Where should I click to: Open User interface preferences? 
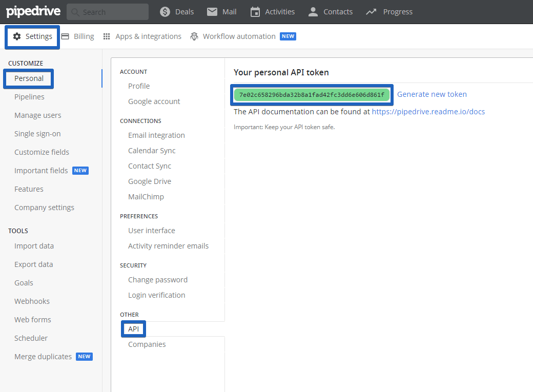(152, 231)
